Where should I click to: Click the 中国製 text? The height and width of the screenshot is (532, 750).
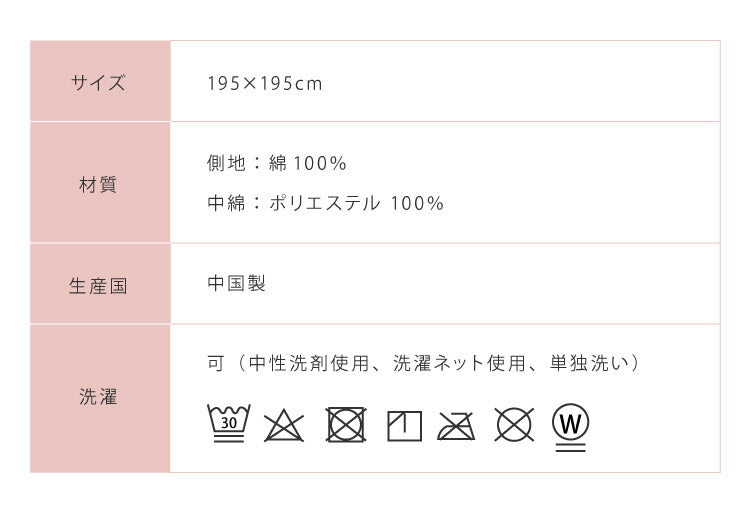[x=237, y=284]
